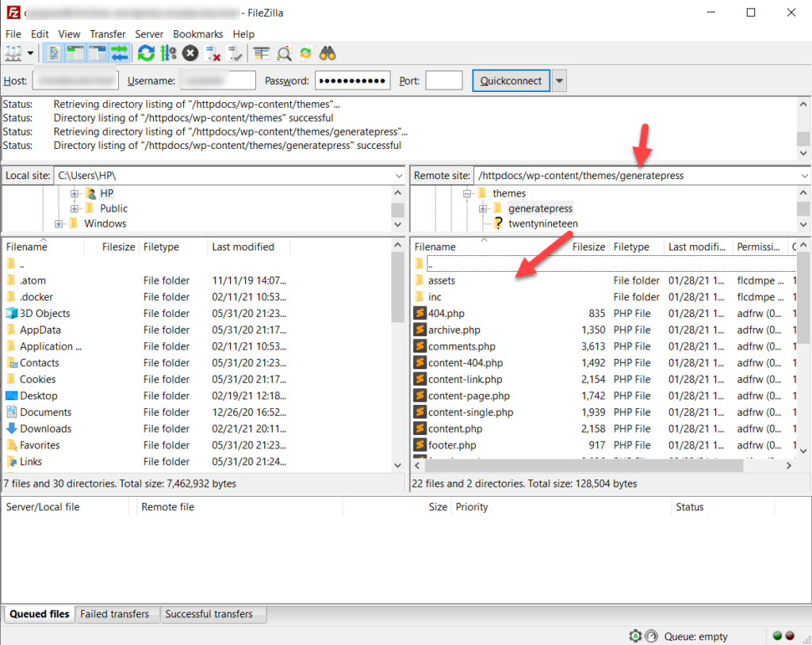The height and width of the screenshot is (645, 812).
Task: Open the Quickconnect history dropdown
Action: click(559, 81)
